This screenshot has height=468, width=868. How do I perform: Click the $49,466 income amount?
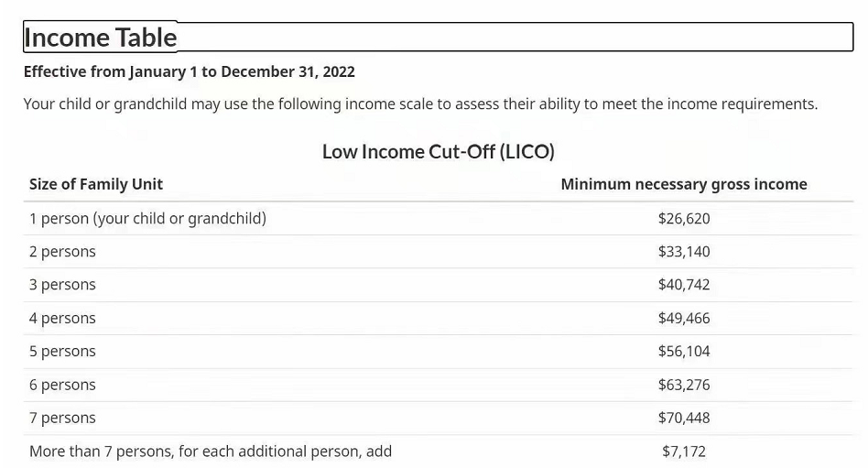pyautogui.click(x=683, y=319)
